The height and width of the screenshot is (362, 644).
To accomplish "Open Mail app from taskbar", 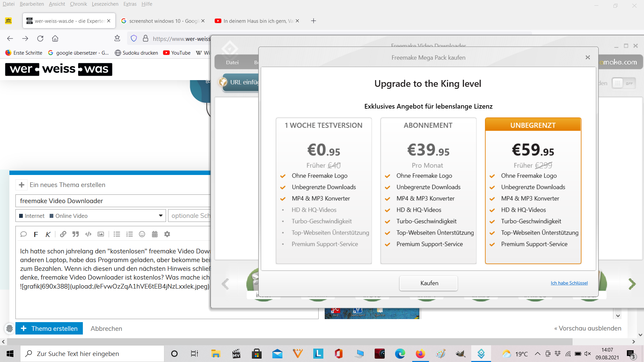I will click(x=277, y=354).
